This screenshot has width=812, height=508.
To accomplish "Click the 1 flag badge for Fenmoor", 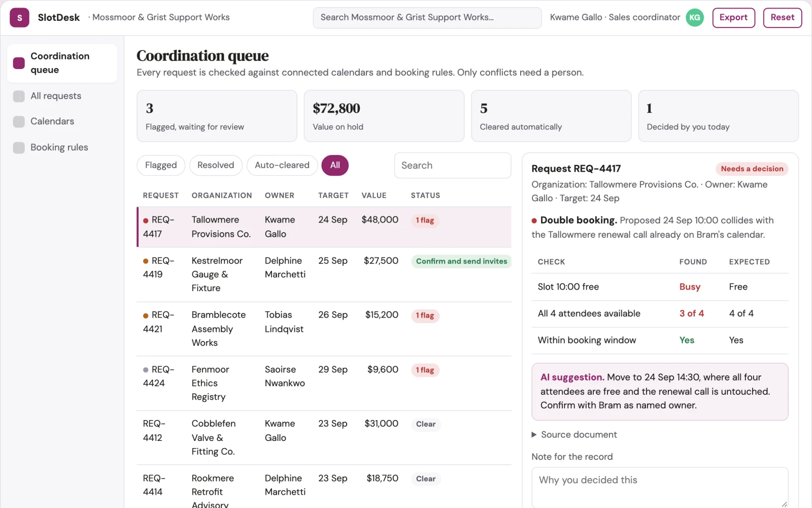I will tap(425, 370).
